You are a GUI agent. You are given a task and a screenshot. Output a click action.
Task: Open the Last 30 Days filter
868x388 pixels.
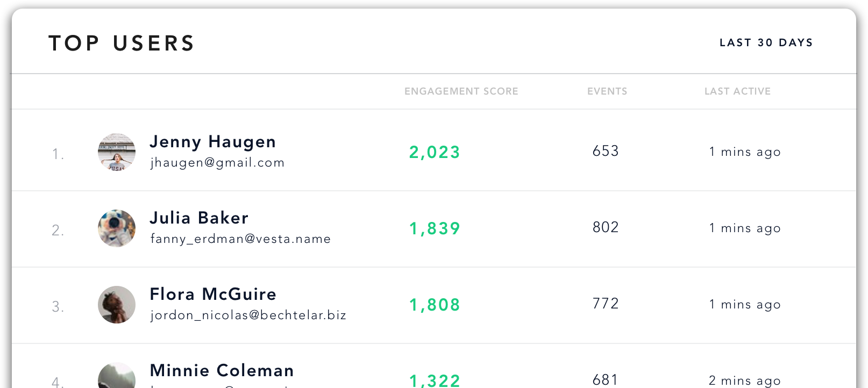766,42
